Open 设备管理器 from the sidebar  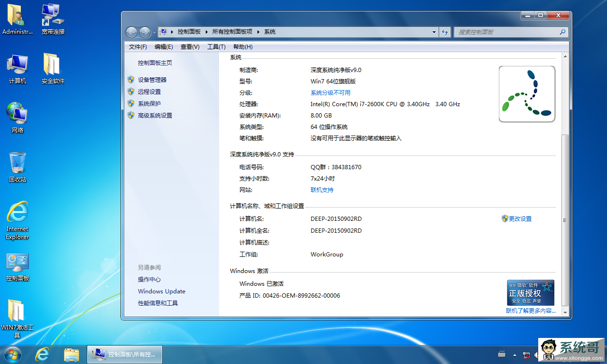(x=152, y=80)
